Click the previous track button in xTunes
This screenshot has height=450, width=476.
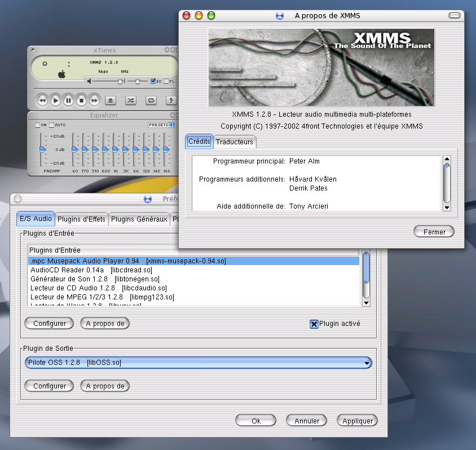point(42,100)
